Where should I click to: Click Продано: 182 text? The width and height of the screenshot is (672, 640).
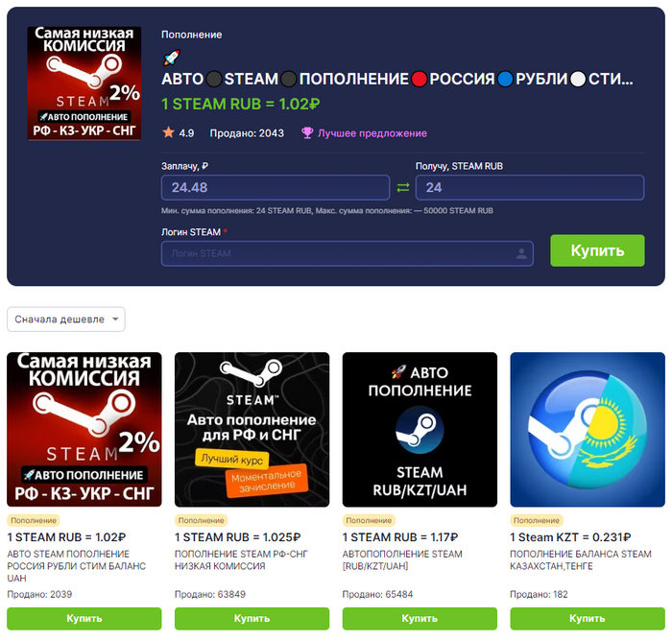click(539, 594)
